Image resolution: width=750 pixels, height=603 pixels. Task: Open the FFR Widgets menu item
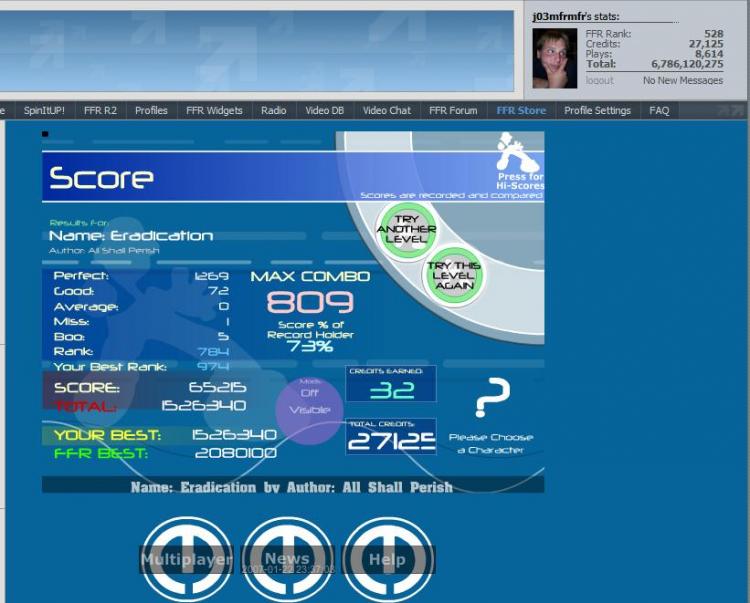click(x=214, y=110)
